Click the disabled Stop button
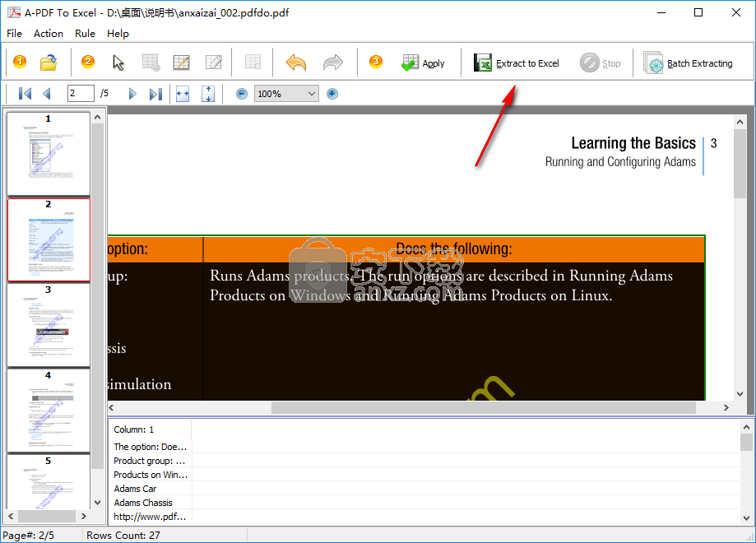The height and width of the screenshot is (543, 756). point(601,63)
